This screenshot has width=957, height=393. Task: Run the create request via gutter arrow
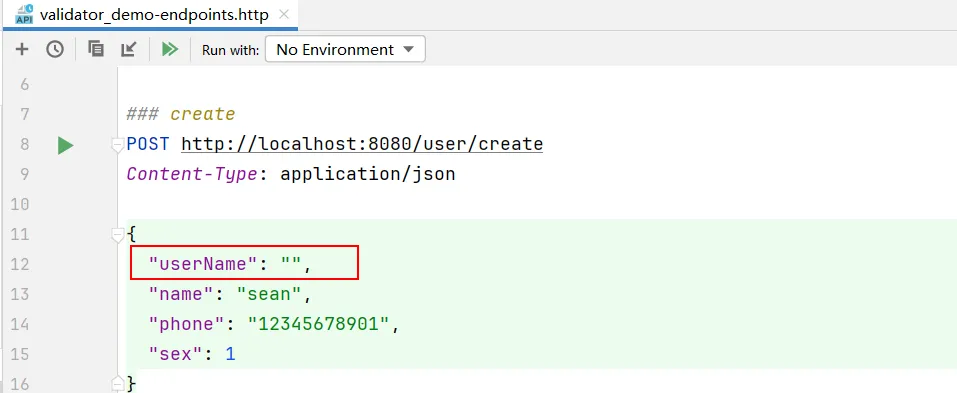[65, 146]
